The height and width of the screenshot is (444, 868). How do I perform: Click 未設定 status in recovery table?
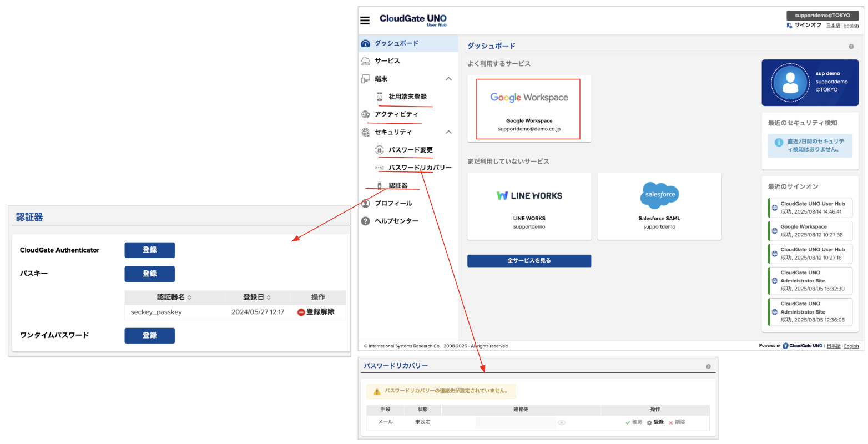point(422,422)
